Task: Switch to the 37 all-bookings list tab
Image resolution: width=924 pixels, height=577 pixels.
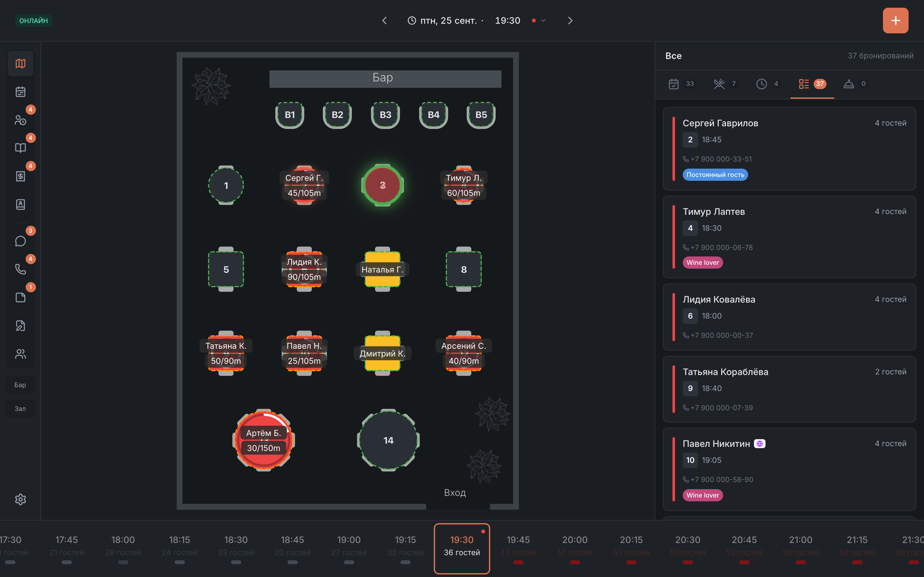Action: (x=812, y=84)
